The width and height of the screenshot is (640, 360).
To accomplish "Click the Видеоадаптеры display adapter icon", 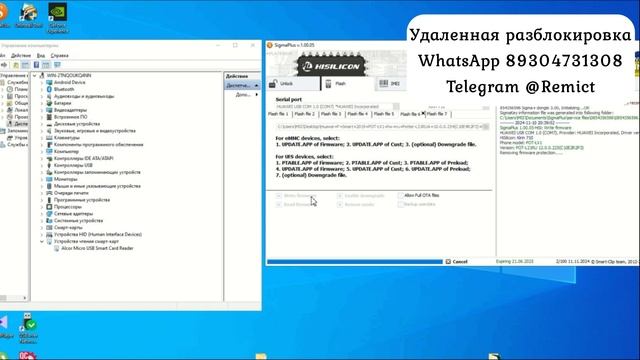I will pyautogui.click(x=49, y=110).
